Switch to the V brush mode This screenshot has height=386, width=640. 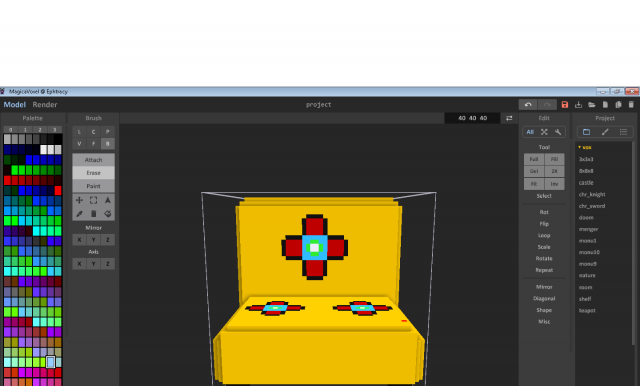pos(79,144)
